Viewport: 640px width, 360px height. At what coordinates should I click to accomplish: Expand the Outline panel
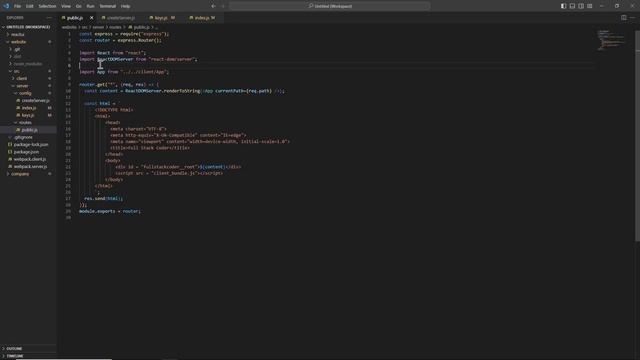click(28, 349)
